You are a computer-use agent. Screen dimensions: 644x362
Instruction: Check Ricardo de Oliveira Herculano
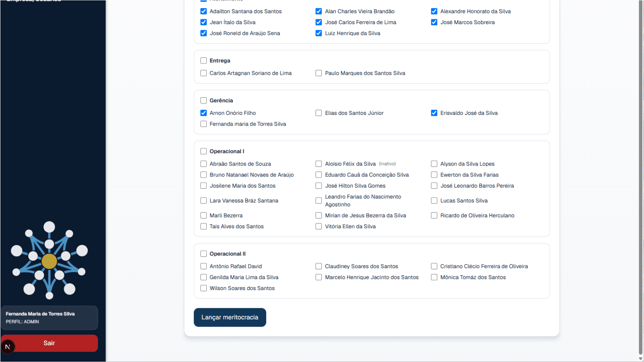click(x=434, y=215)
